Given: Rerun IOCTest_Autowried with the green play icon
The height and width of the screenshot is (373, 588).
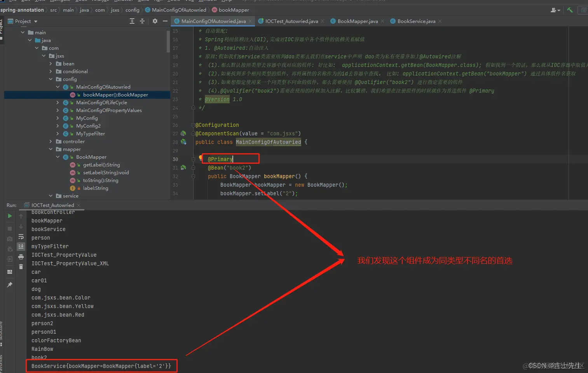Looking at the screenshot, I should click(10, 216).
